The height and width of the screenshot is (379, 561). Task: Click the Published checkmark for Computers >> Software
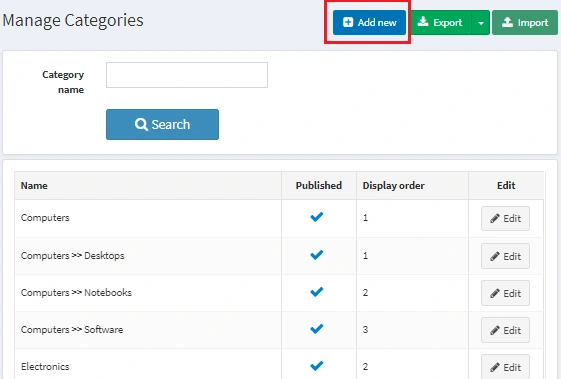317,329
